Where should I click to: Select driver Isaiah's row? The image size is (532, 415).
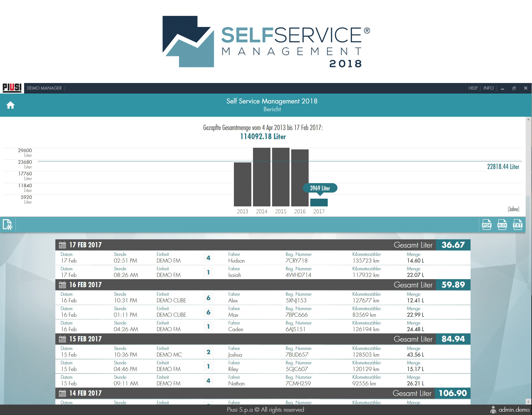coord(263,272)
